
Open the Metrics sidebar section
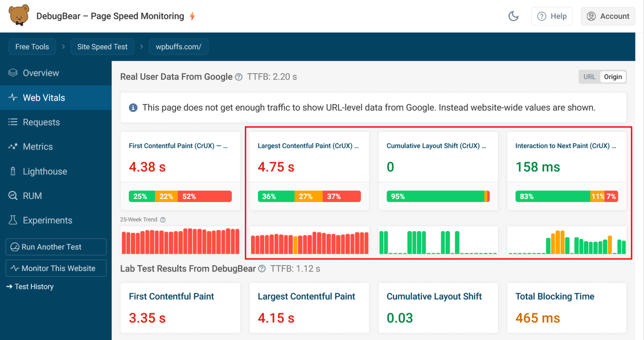tap(56, 147)
